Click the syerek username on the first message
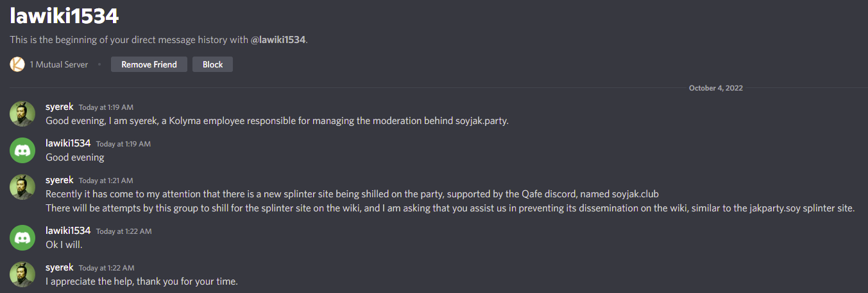868x293 pixels. (x=60, y=107)
